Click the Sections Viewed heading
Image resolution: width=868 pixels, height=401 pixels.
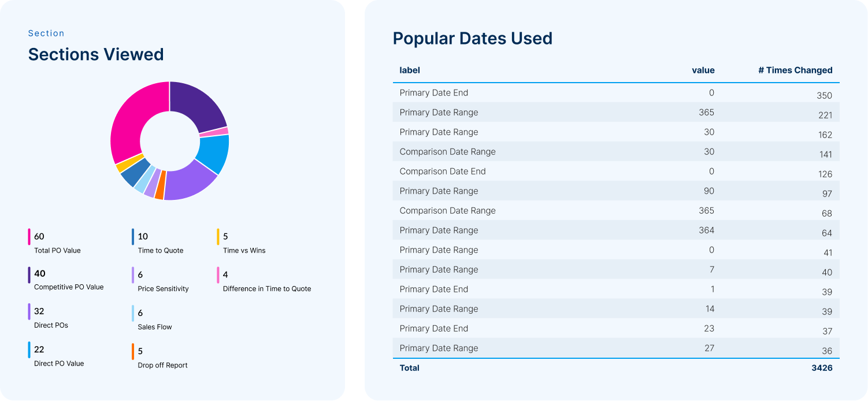96,54
